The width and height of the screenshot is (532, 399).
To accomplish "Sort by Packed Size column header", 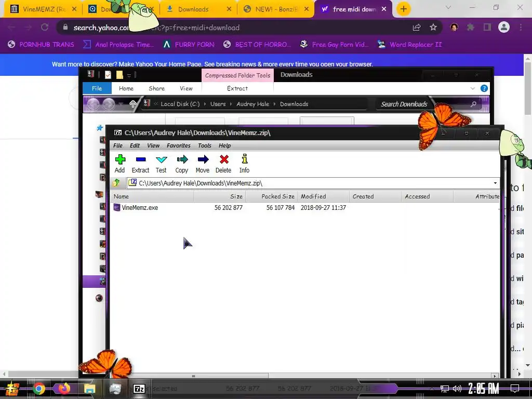I will pos(271,196).
